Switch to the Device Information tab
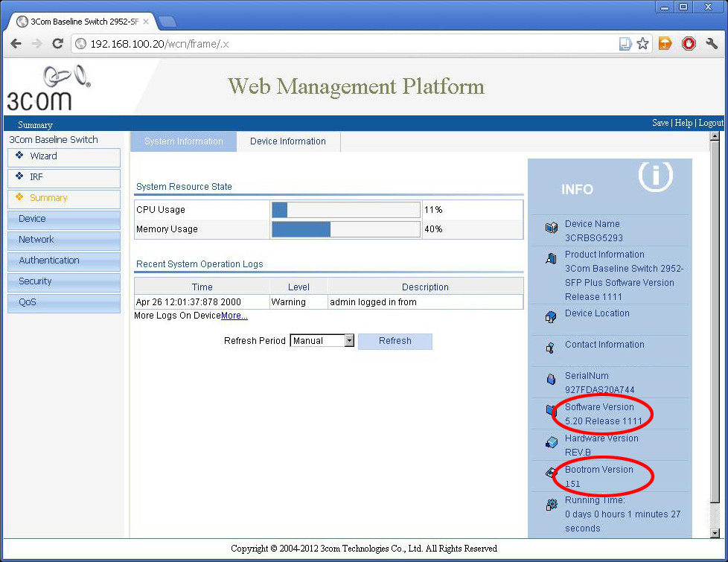The height and width of the screenshot is (562, 728). [x=288, y=141]
